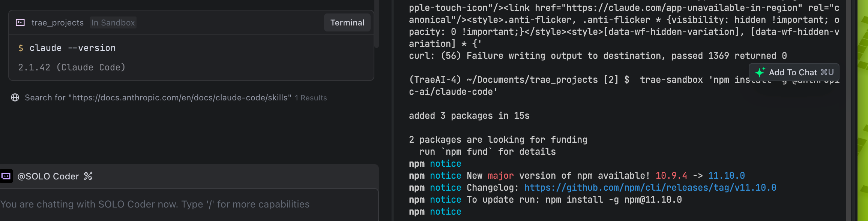868x221 pixels.
Task: Click the underlined npm install -g npm@11.10.0 command
Action: pos(613,200)
